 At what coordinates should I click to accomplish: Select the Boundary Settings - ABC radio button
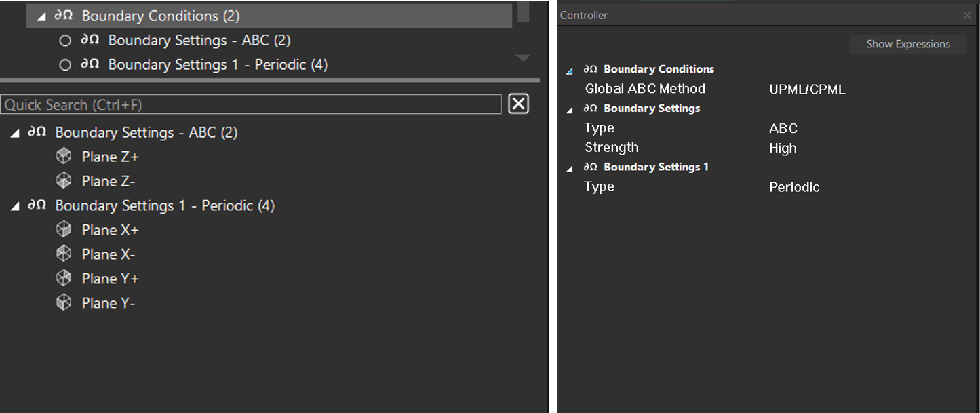(x=65, y=41)
